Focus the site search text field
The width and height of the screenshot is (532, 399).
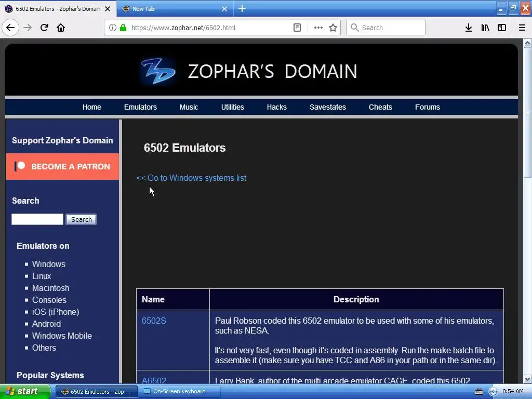pyautogui.click(x=37, y=219)
